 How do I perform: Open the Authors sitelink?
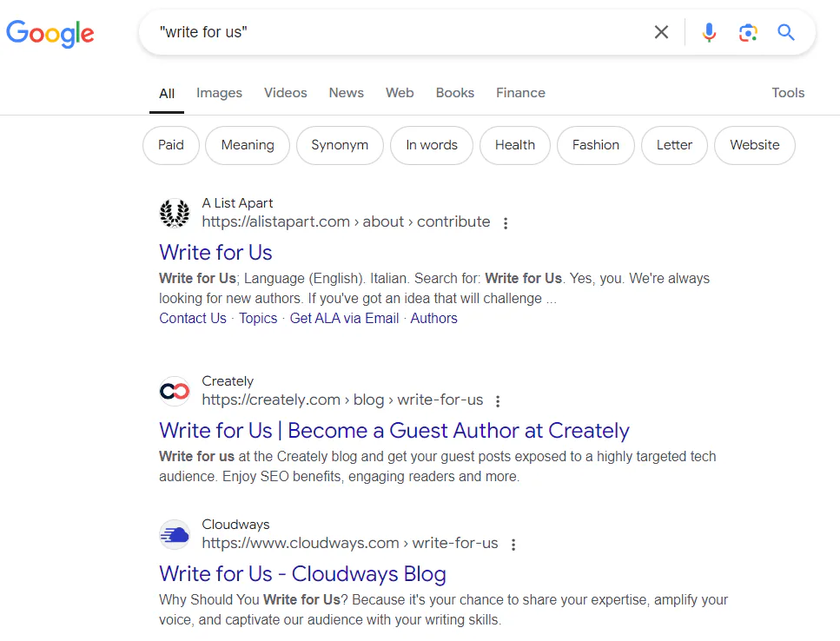click(x=434, y=318)
